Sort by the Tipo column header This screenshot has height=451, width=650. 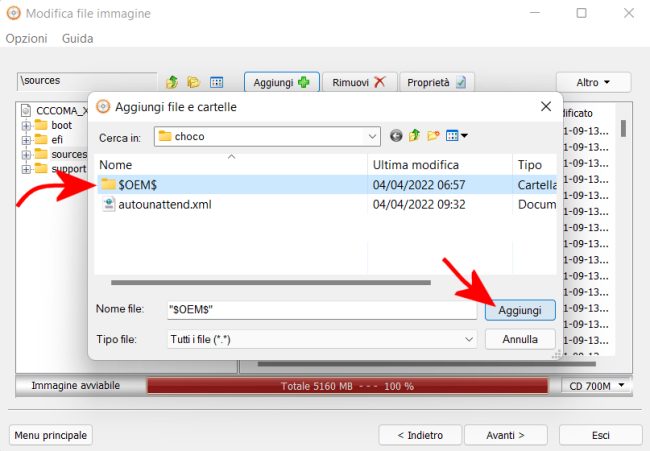535,165
